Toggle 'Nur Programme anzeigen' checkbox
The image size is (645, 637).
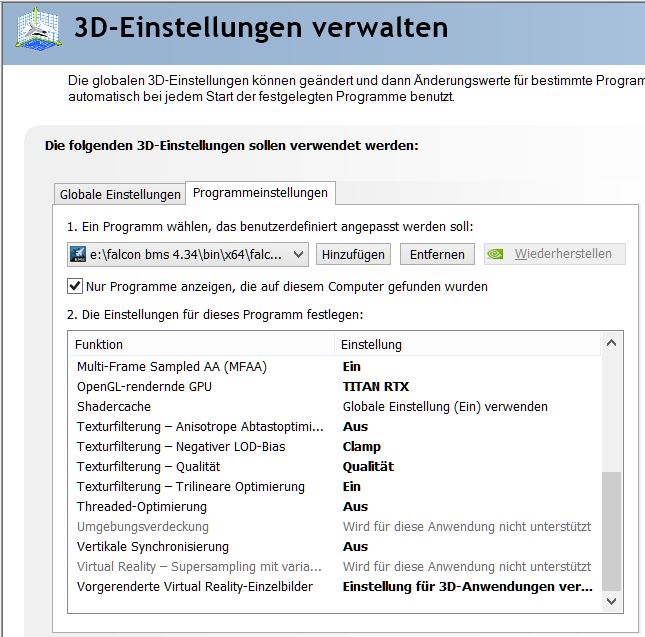[74, 286]
